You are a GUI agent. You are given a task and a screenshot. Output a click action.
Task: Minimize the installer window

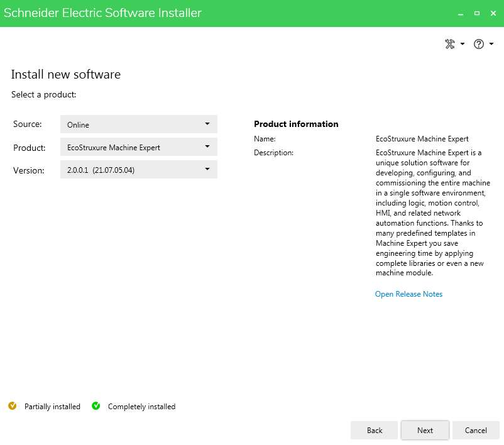pyautogui.click(x=460, y=13)
